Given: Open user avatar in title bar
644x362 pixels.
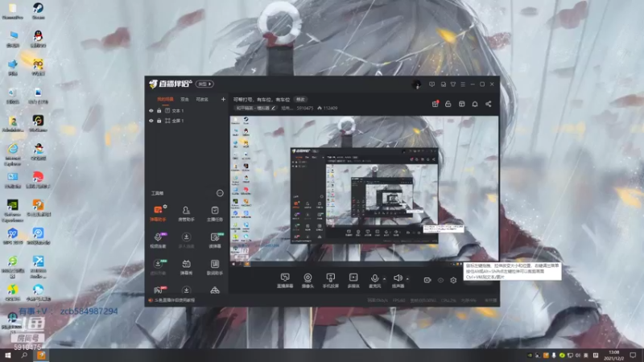Looking at the screenshot, I should 416,84.
